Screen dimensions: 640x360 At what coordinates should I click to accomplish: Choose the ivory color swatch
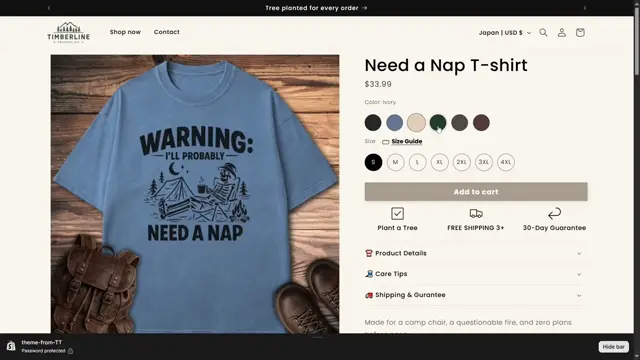point(416,122)
